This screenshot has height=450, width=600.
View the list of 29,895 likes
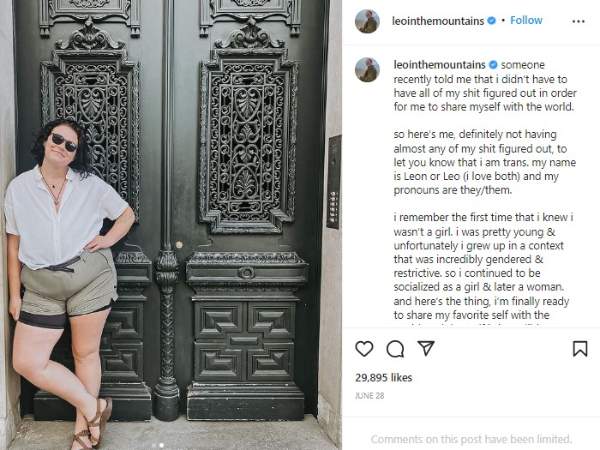point(383,378)
